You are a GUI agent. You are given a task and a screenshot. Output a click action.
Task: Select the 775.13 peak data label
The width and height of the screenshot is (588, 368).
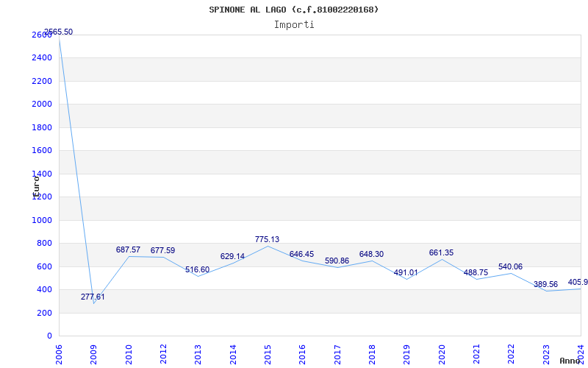(x=267, y=239)
